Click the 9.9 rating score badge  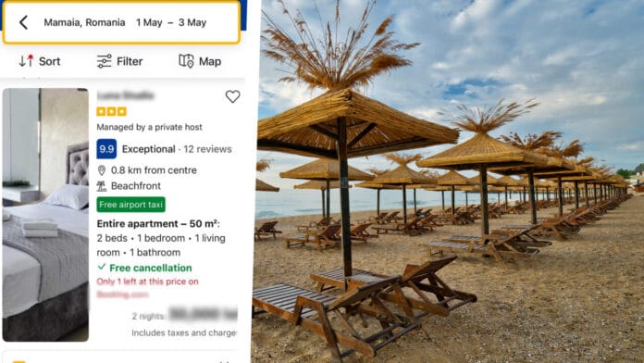coord(106,149)
